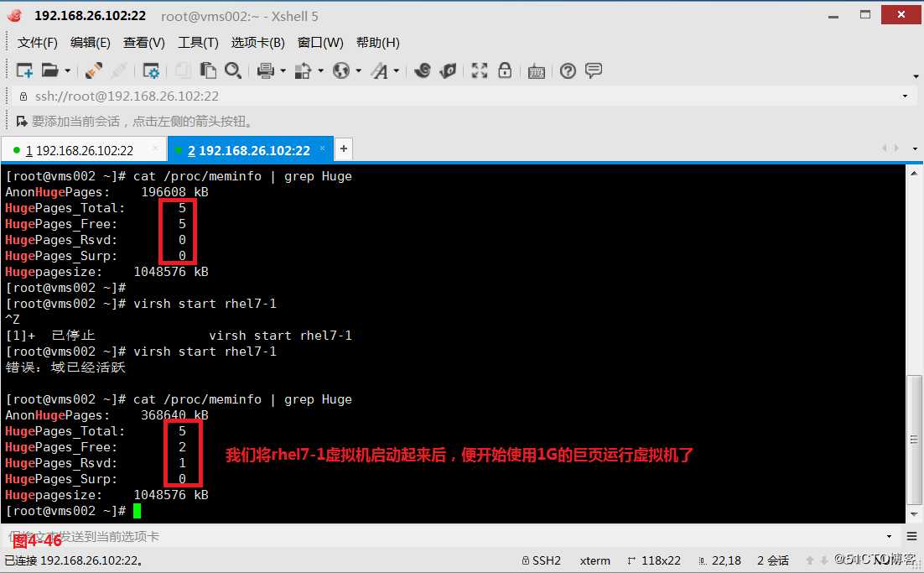This screenshot has width=924, height=573.
Task: Click the Reconnect plug icon
Action: point(94,70)
